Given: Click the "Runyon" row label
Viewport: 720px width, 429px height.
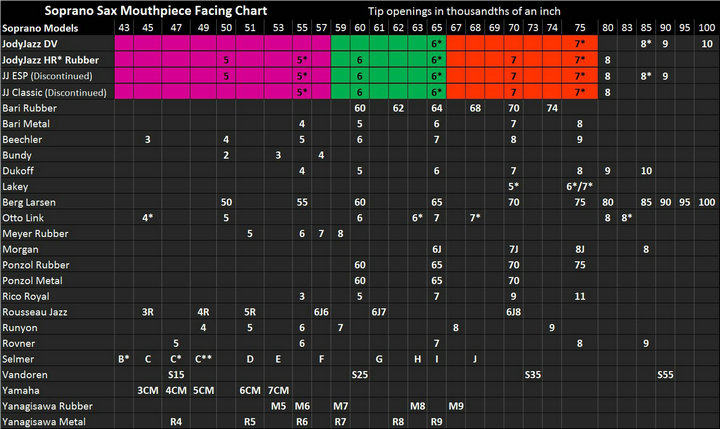Looking at the screenshot, I should (x=20, y=328).
